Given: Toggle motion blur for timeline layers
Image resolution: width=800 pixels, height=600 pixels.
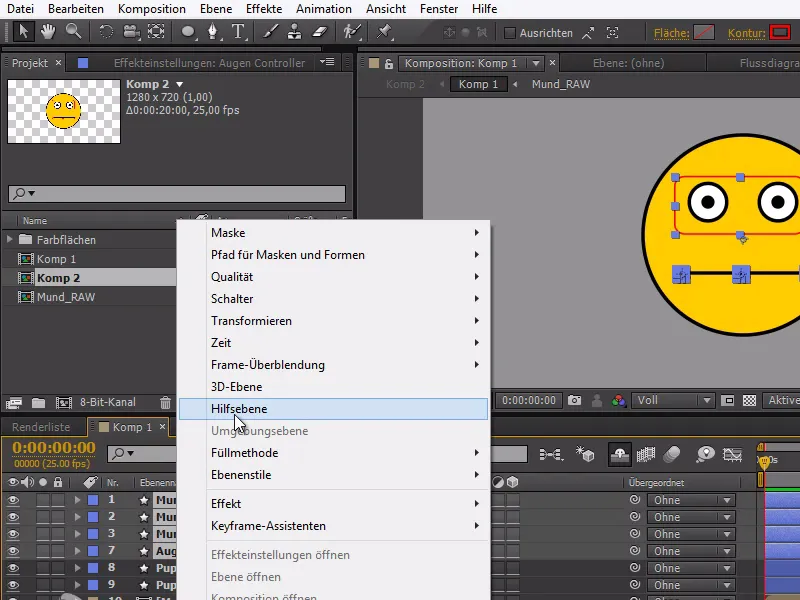Looking at the screenshot, I should [672, 454].
